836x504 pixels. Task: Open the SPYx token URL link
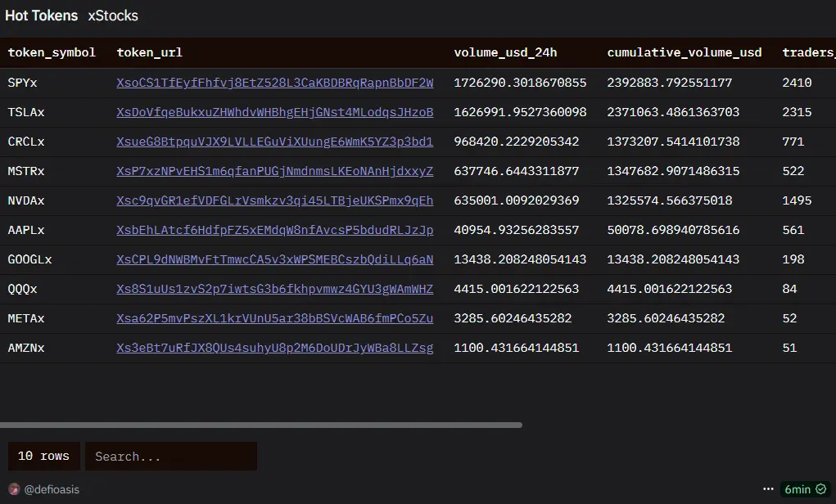point(274,83)
